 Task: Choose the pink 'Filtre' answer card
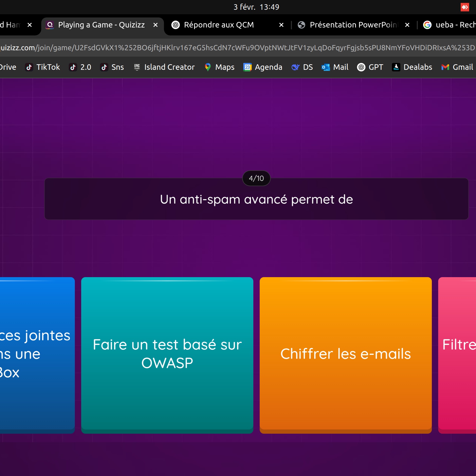[457, 354]
